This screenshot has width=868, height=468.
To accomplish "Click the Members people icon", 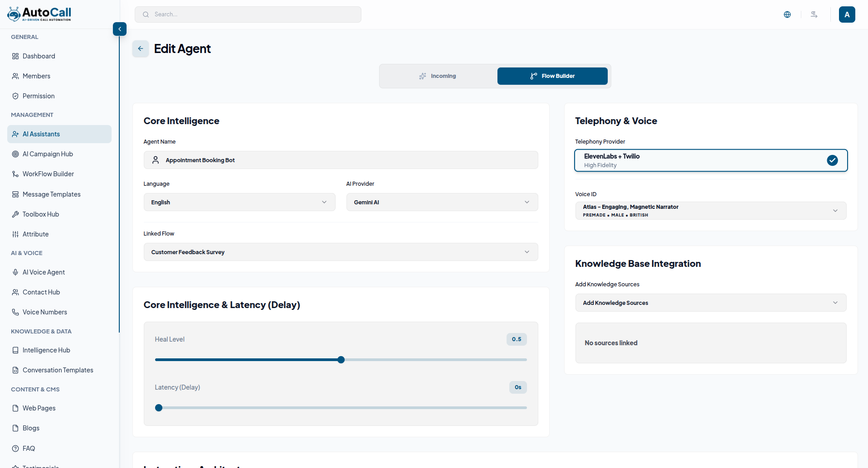I will pos(15,76).
